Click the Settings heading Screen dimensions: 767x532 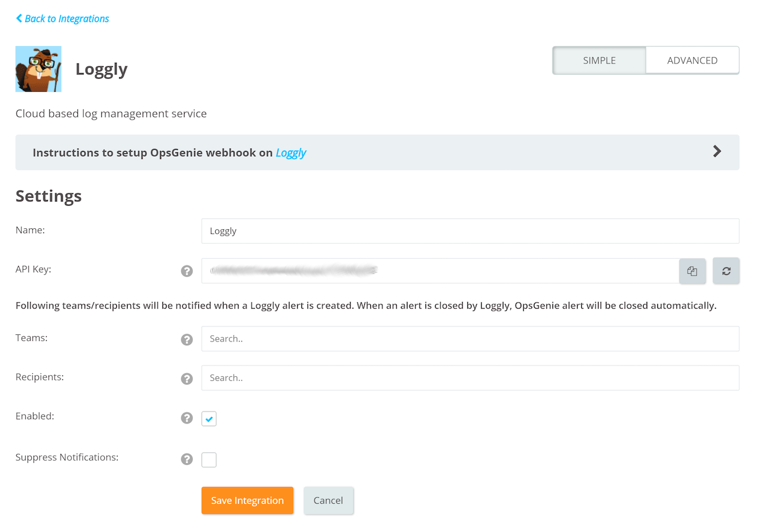49,197
